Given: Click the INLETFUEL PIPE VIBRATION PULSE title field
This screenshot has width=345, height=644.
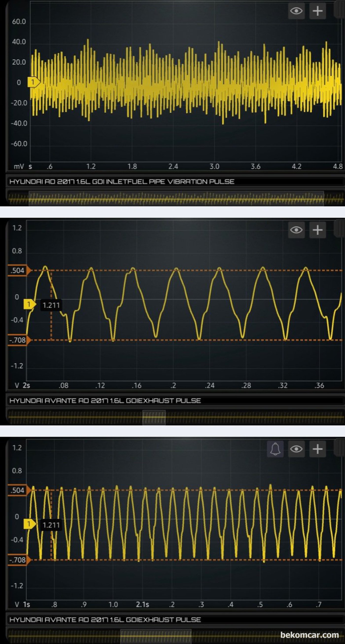Looking at the screenshot, I should click(x=122, y=181).
